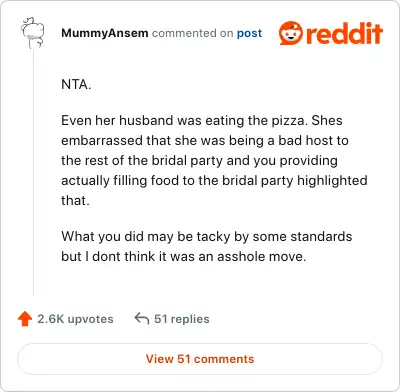Click the "2.6K upvotes" count
The image size is (400, 392).
pos(75,319)
